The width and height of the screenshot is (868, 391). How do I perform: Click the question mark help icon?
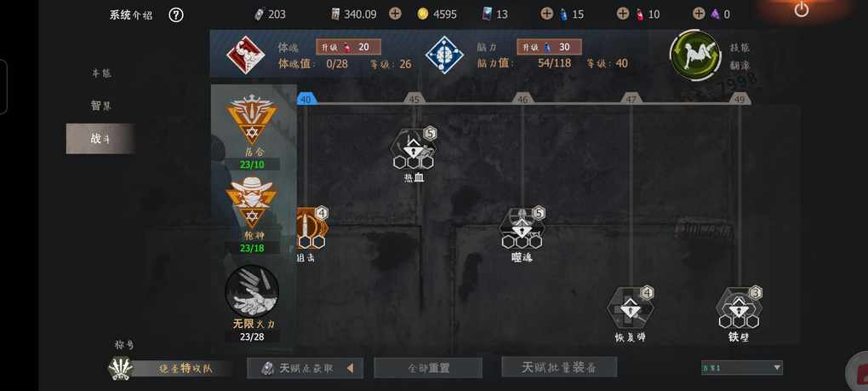click(x=175, y=15)
